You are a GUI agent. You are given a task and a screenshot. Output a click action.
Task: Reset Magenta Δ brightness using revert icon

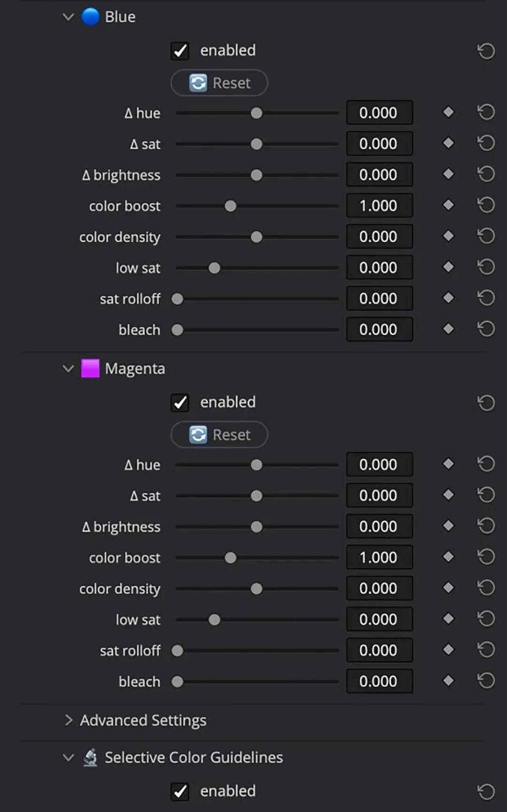coord(486,526)
